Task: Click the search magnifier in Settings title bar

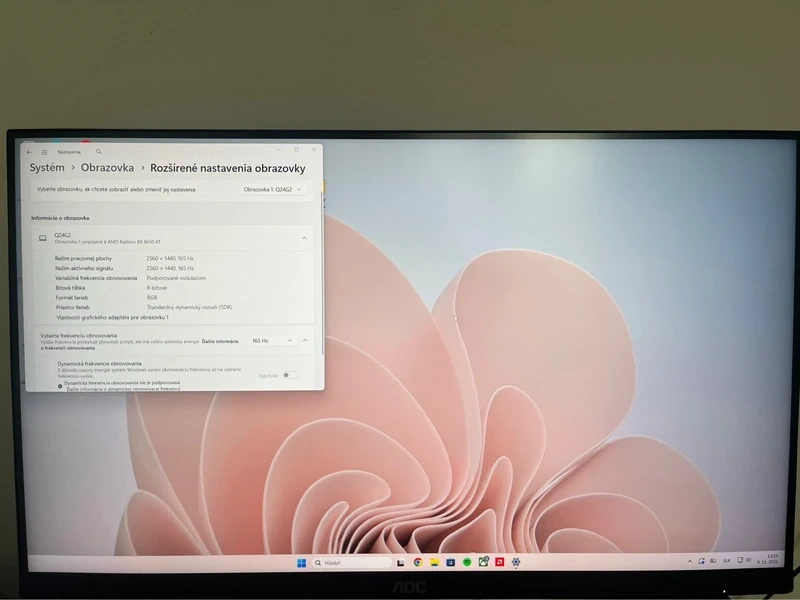Action: click(98, 151)
